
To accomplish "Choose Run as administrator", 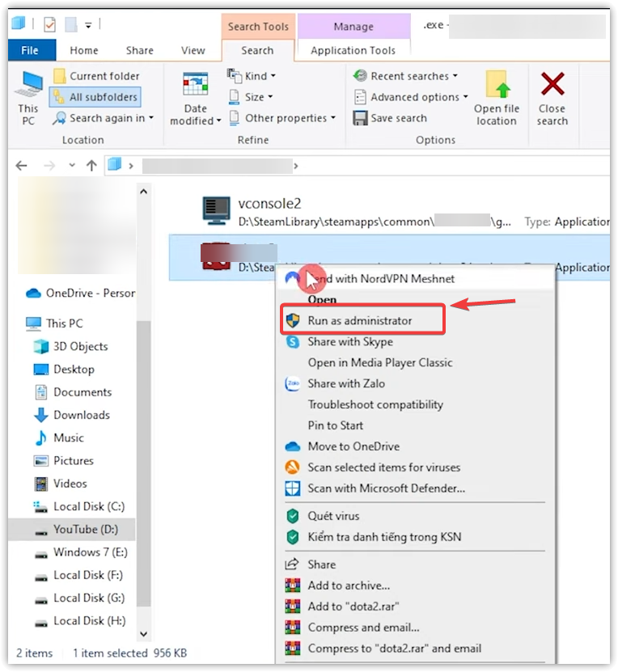I will pyautogui.click(x=359, y=320).
